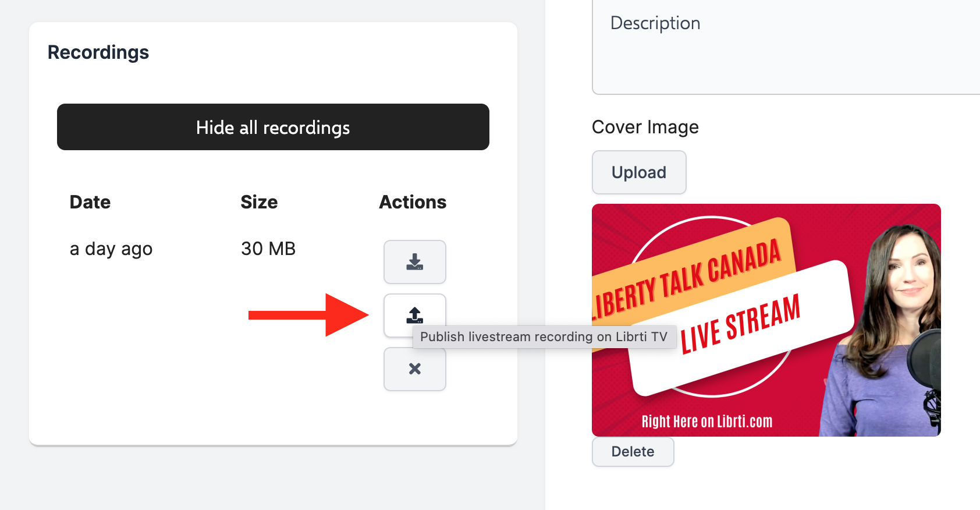Select the 'a day ago' date cell
The width and height of the screenshot is (980, 510).
coord(111,249)
